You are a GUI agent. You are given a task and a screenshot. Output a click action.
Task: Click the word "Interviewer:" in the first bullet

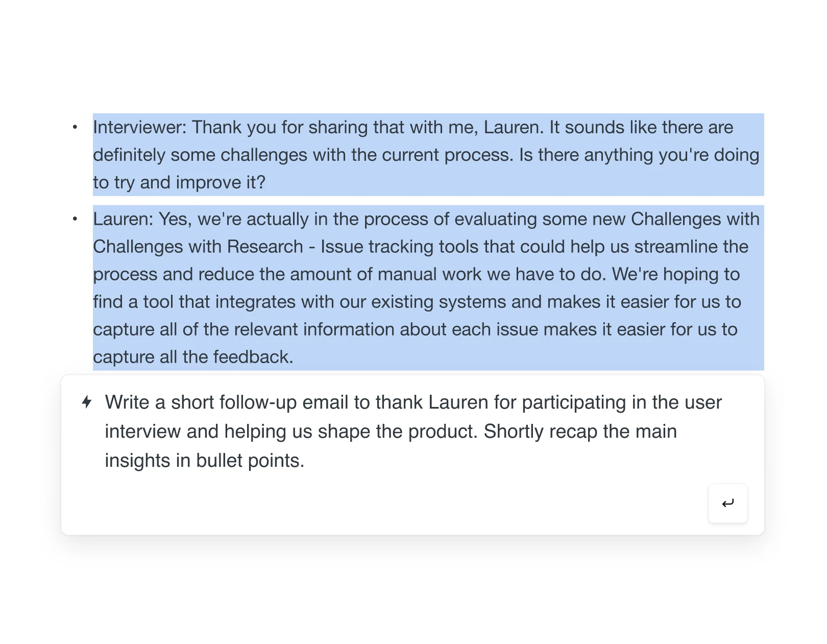[x=139, y=127]
